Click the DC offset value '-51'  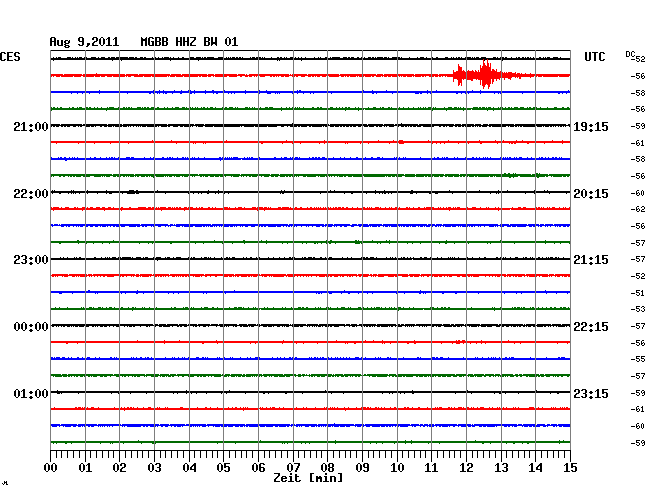pos(638,293)
